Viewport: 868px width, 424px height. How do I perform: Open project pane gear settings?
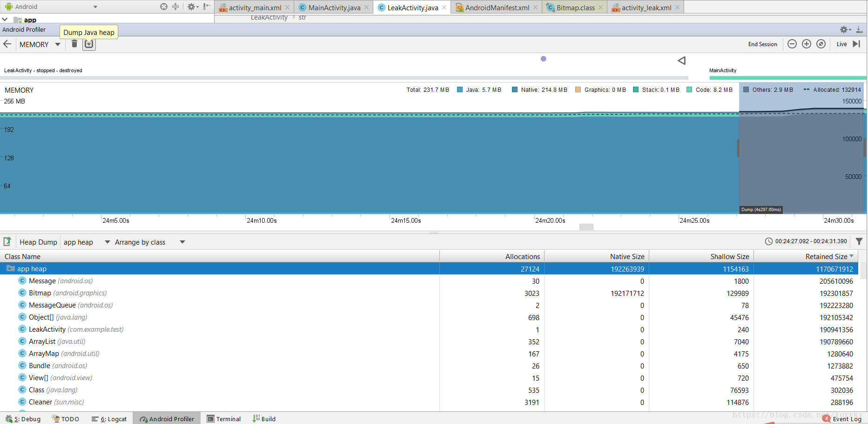(192, 7)
